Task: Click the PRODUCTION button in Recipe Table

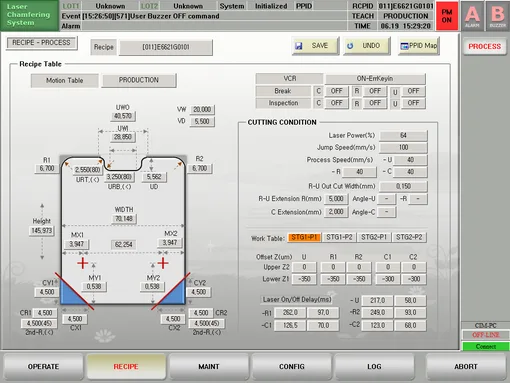Action: point(139,80)
